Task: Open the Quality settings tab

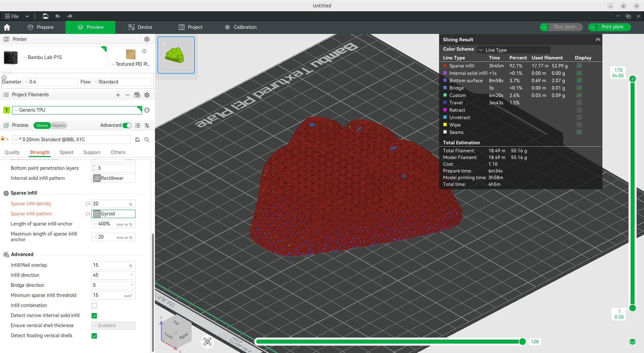Action: coord(12,152)
